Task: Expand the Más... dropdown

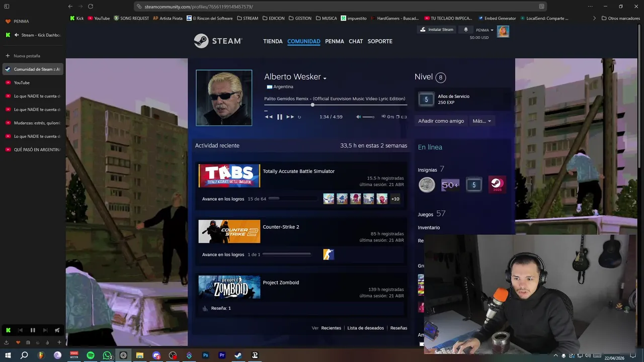Action: click(x=481, y=121)
